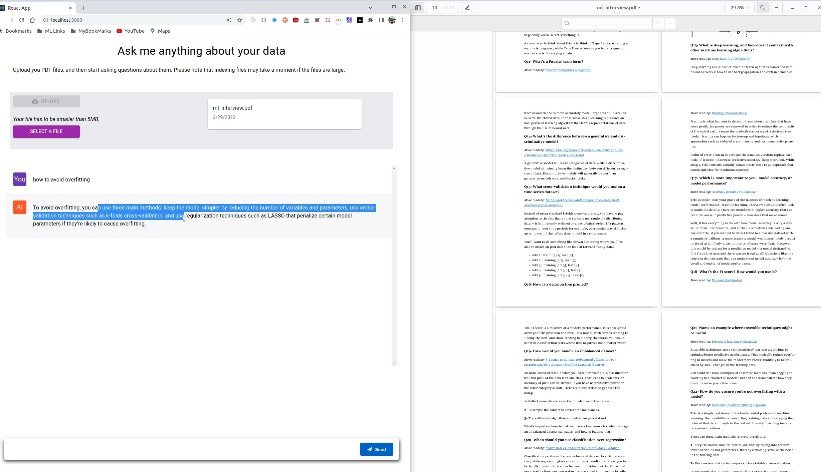Click the share icon in address bar
Viewport: 821px width, 472px height.
pos(229,20)
